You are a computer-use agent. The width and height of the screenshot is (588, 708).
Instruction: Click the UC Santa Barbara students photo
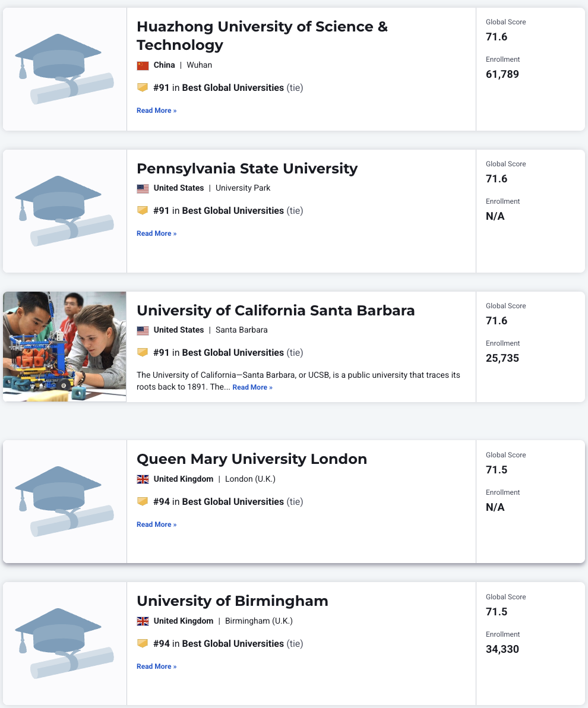pyautogui.click(x=64, y=347)
